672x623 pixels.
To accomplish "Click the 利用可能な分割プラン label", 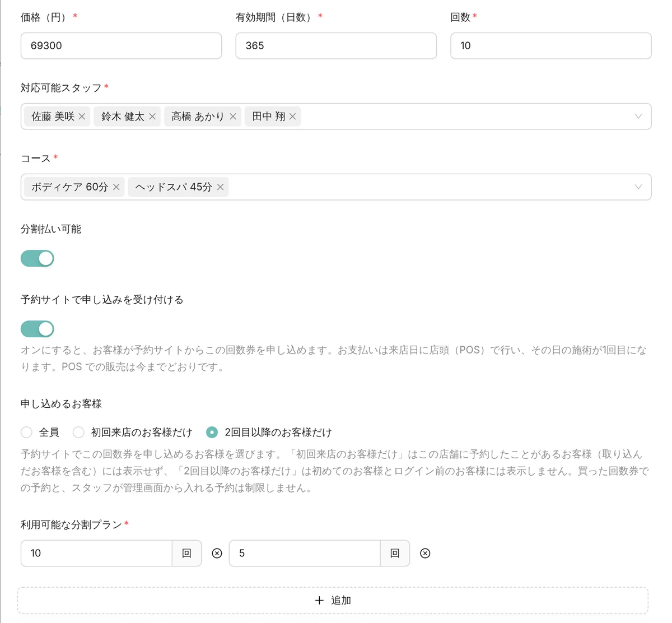I will pos(71,525).
